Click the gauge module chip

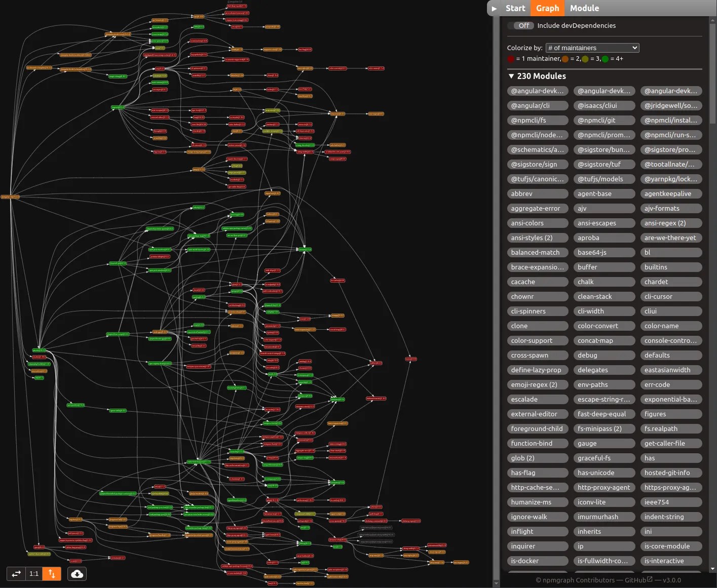tap(605, 443)
